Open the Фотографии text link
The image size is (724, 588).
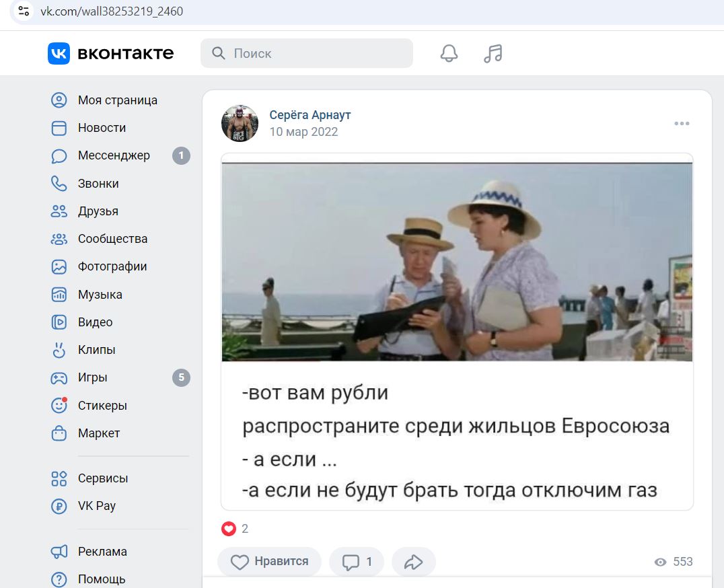pyautogui.click(x=112, y=267)
